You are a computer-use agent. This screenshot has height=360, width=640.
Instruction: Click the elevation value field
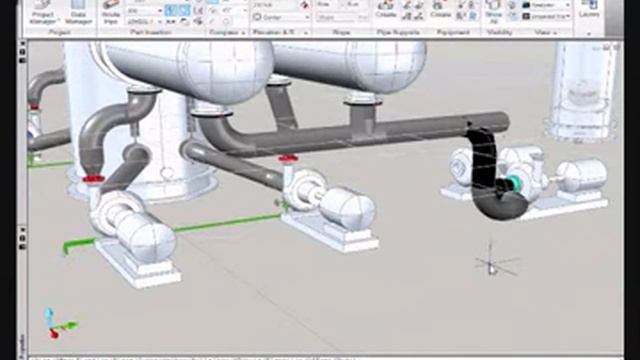[x=276, y=5]
